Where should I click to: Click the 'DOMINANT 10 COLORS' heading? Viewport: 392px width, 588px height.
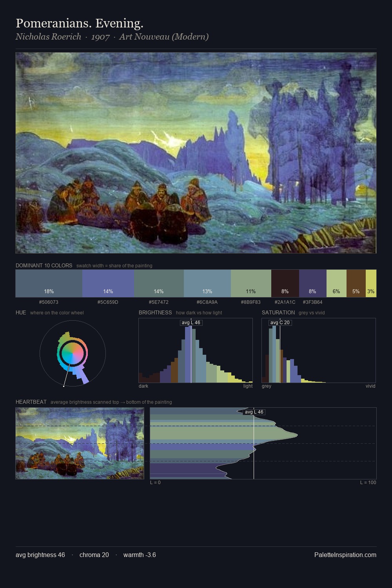pyautogui.click(x=44, y=265)
